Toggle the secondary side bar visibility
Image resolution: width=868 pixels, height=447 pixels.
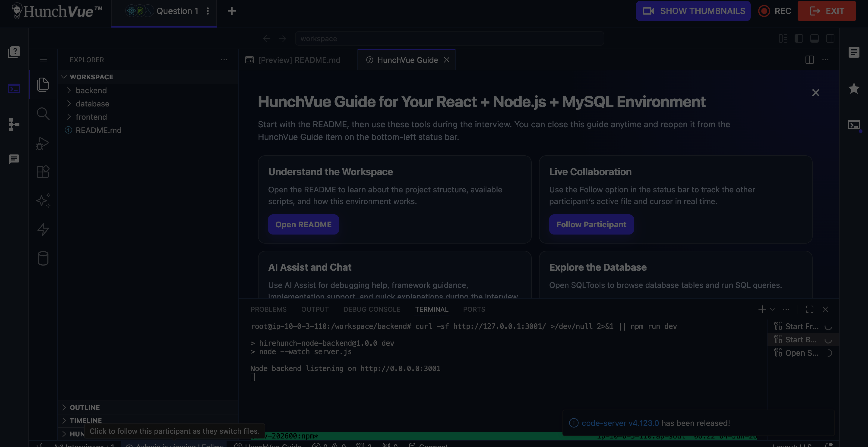[x=830, y=39]
